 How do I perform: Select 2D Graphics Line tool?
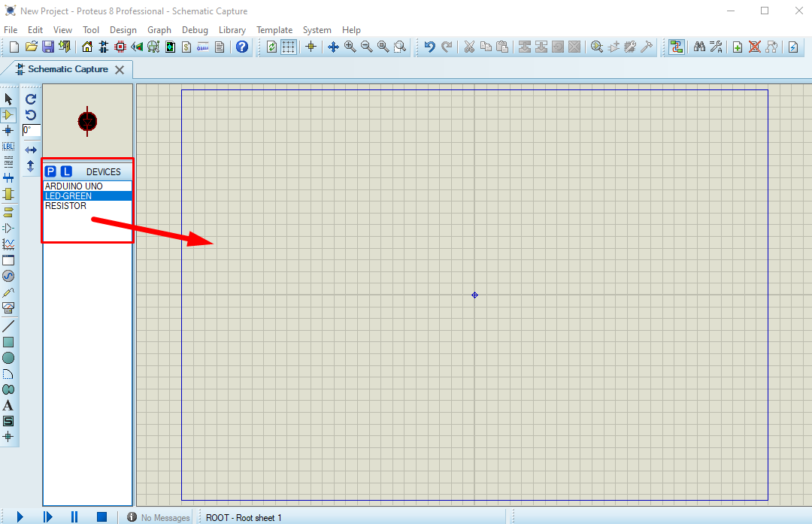tap(8, 326)
